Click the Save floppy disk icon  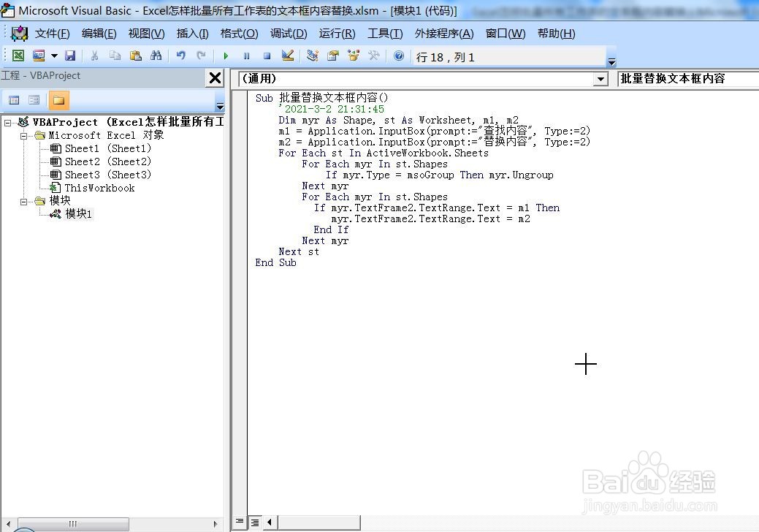pyautogui.click(x=70, y=56)
